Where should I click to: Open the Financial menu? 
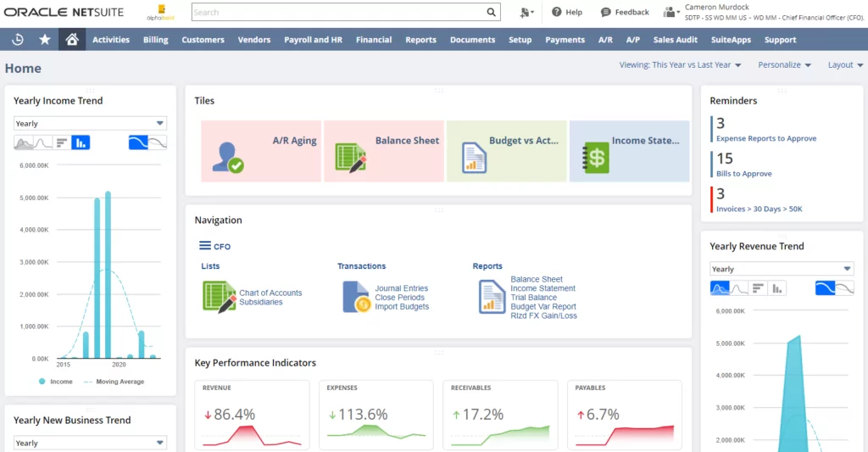374,40
